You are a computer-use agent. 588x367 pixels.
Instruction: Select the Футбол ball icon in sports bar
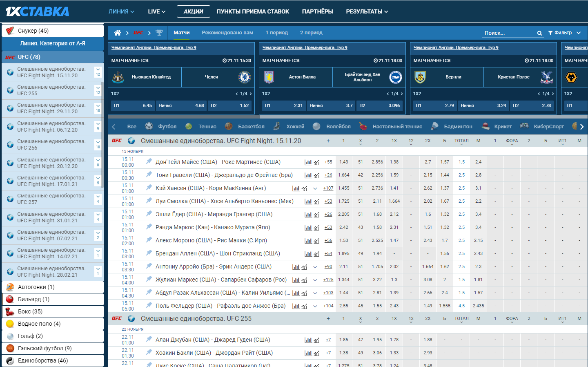149,126
